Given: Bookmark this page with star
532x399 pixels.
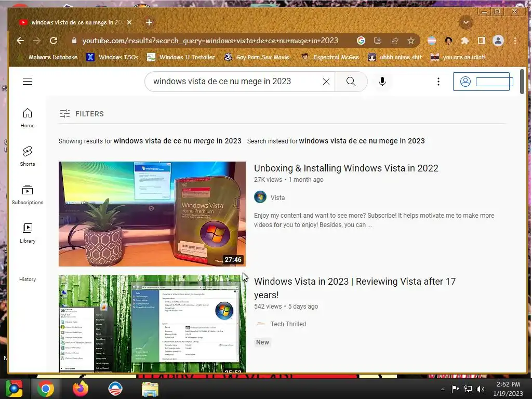Looking at the screenshot, I should click(x=410, y=41).
